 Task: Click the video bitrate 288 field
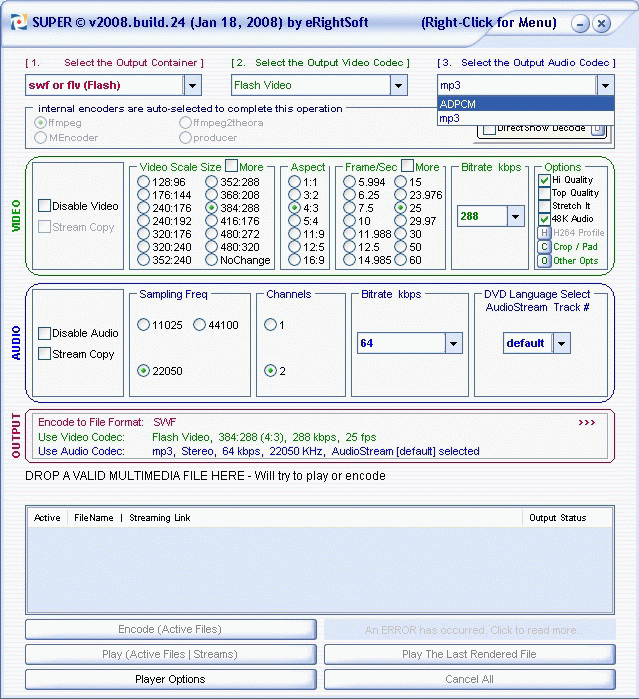click(x=482, y=217)
